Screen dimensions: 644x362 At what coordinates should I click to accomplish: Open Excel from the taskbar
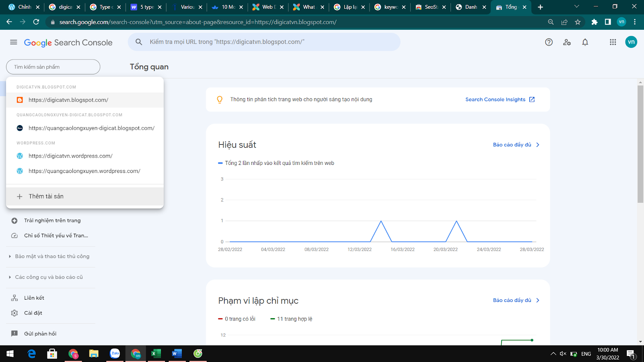tap(156, 354)
